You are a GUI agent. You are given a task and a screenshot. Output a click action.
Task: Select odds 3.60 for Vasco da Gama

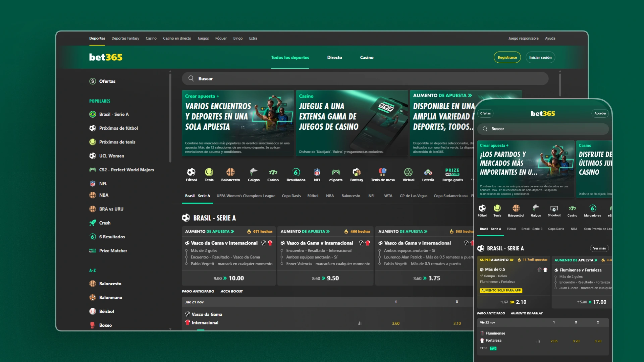[396, 323]
